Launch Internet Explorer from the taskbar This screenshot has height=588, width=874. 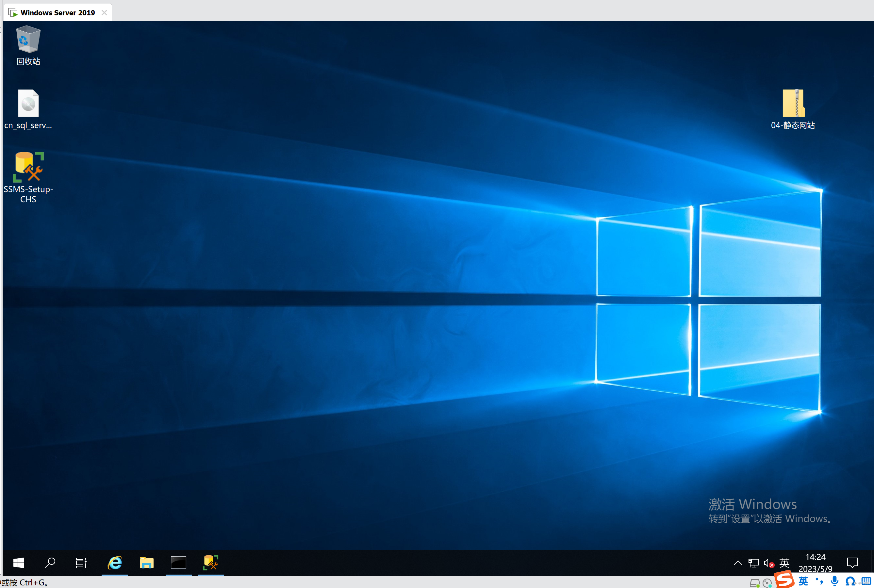pyautogui.click(x=115, y=563)
